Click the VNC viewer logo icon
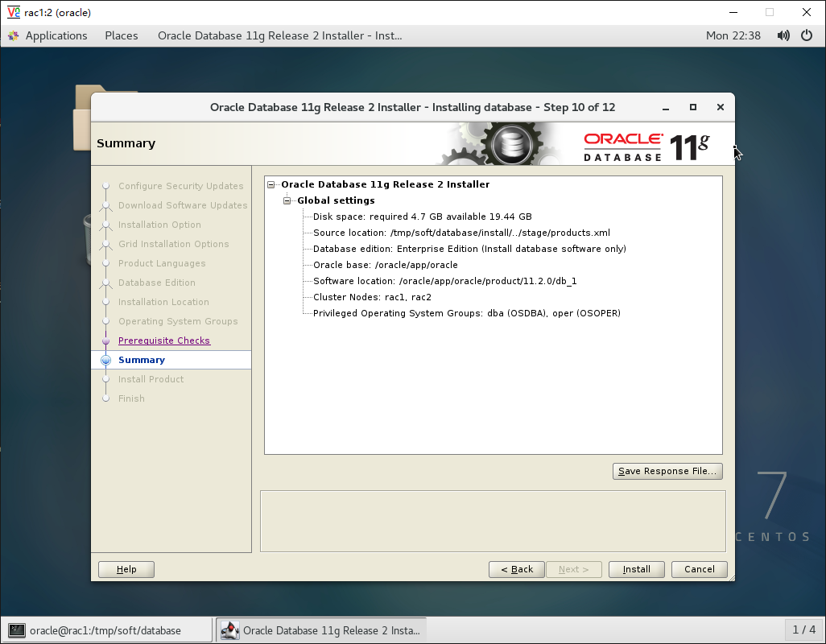 [x=14, y=12]
